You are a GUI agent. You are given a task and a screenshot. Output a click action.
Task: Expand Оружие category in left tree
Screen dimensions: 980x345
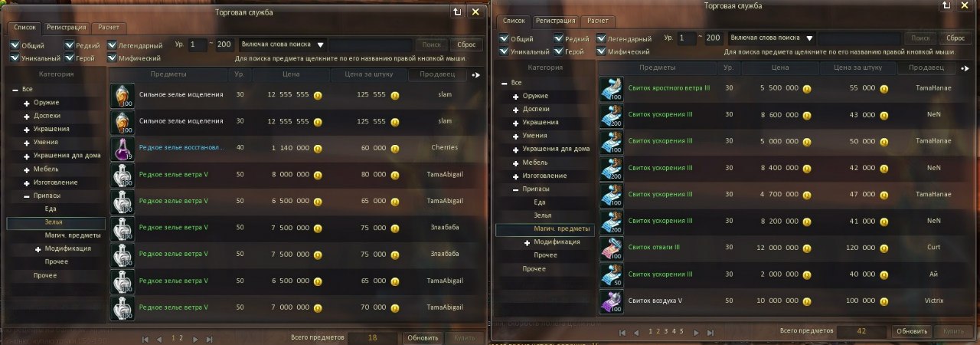27,103
